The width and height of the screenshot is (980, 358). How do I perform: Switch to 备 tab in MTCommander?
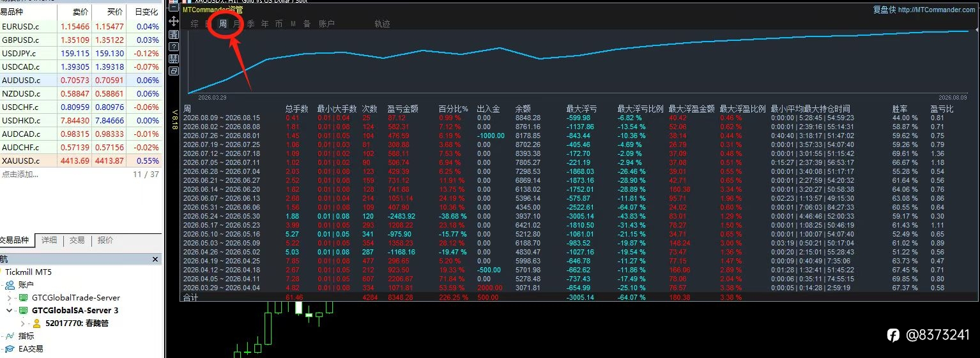307,24
